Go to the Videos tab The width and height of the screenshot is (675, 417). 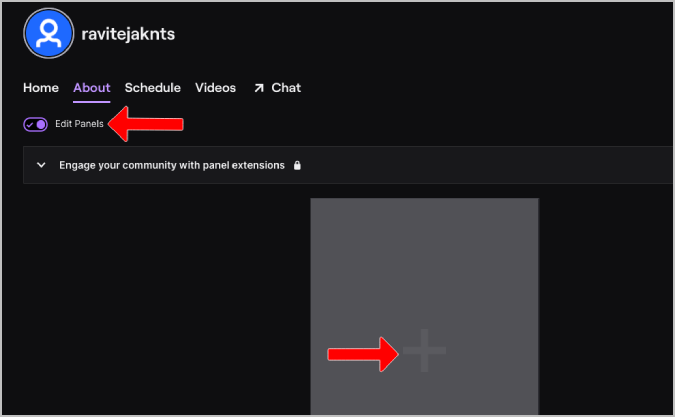tap(216, 88)
